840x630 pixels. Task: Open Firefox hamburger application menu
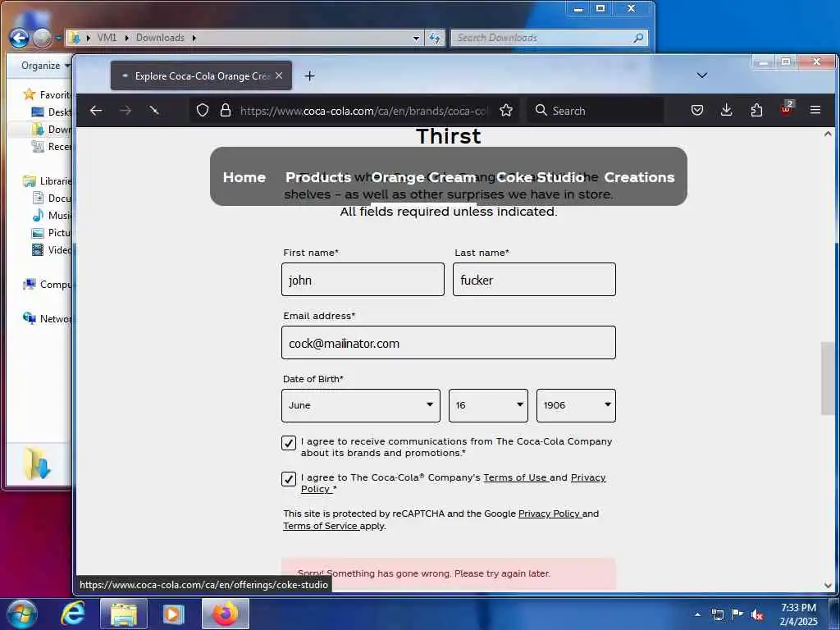pyautogui.click(x=815, y=111)
